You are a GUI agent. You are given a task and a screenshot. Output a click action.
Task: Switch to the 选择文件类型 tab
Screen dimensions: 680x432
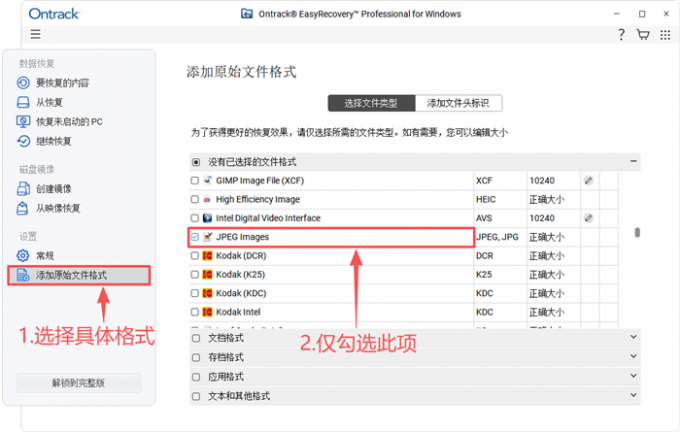[x=371, y=103]
